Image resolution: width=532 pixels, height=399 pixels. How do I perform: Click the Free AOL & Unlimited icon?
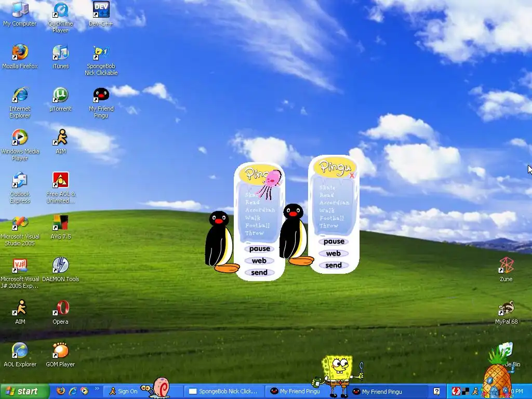pos(60,188)
